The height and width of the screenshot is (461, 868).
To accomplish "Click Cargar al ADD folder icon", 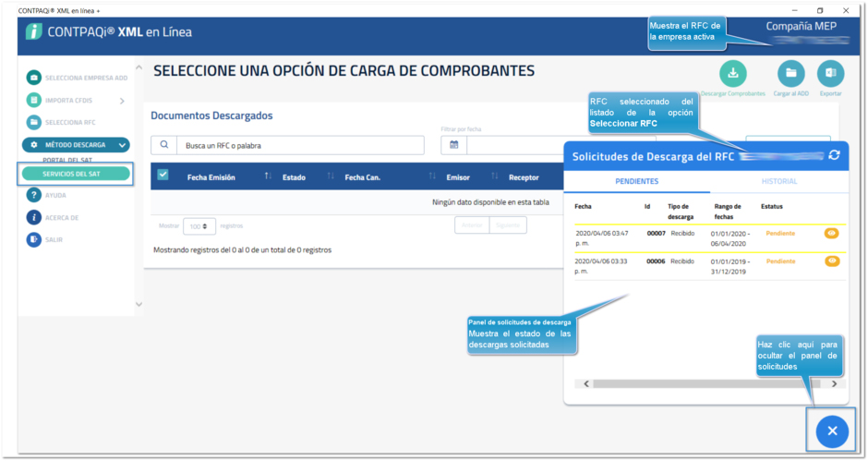I will click(x=791, y=73).
